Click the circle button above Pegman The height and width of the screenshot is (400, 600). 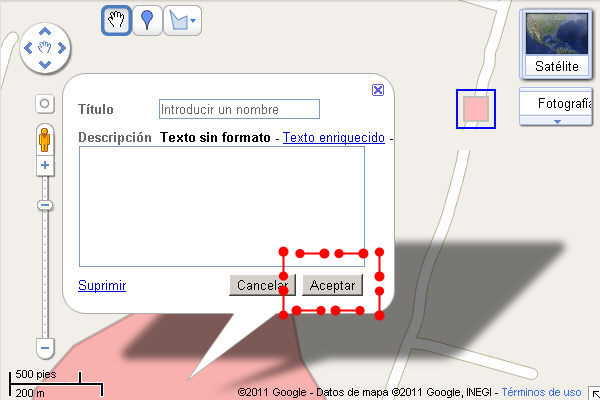pos(45,103)
